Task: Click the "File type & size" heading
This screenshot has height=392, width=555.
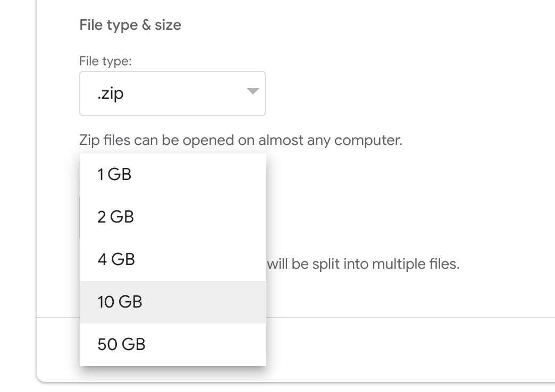Action: click(130, 25)
